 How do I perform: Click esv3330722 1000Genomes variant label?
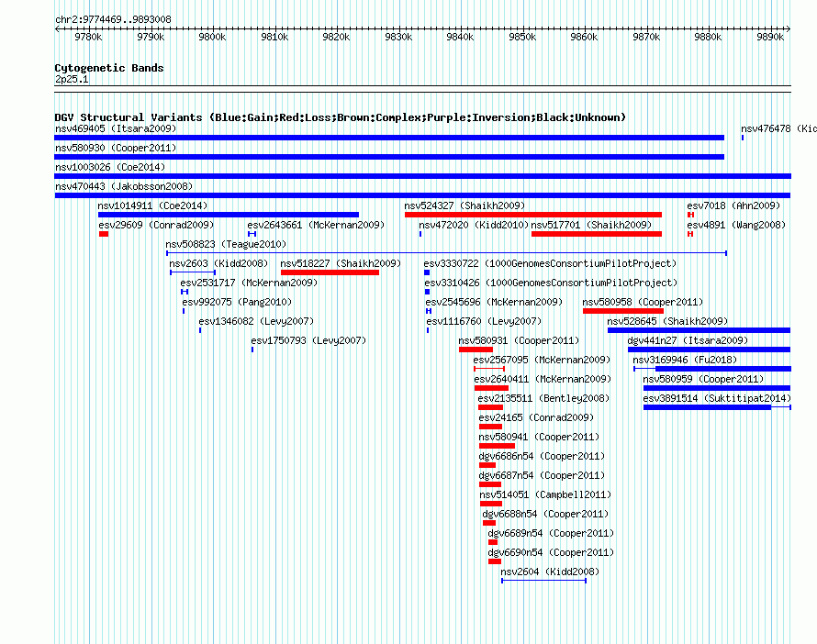550,263
